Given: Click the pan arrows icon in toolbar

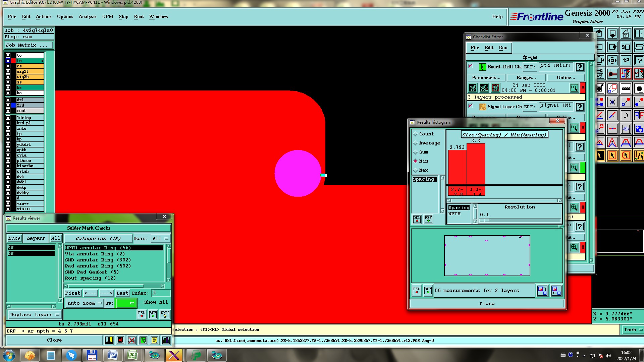Looking at the screenshot, I should (x=612, y=61).
